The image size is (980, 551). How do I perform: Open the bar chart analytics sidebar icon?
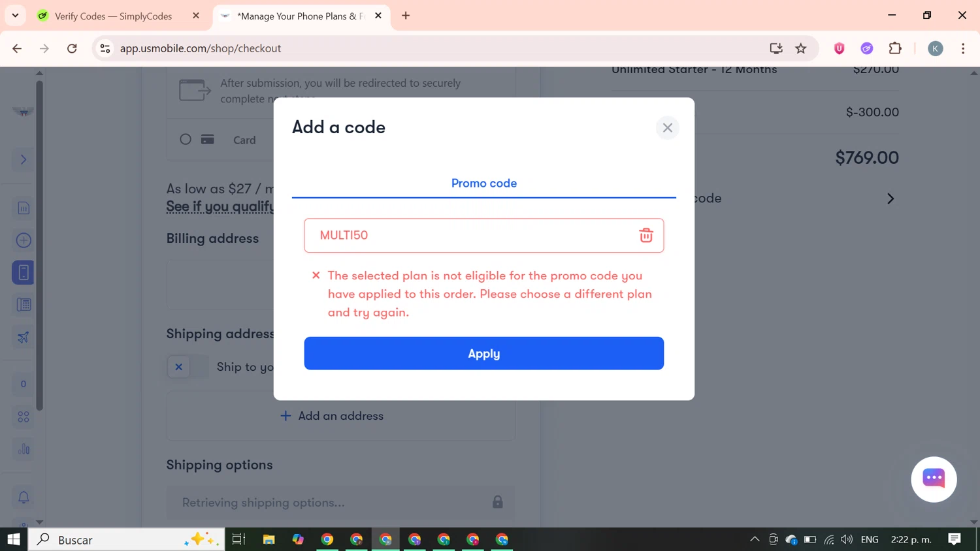[x=24, y=449]
